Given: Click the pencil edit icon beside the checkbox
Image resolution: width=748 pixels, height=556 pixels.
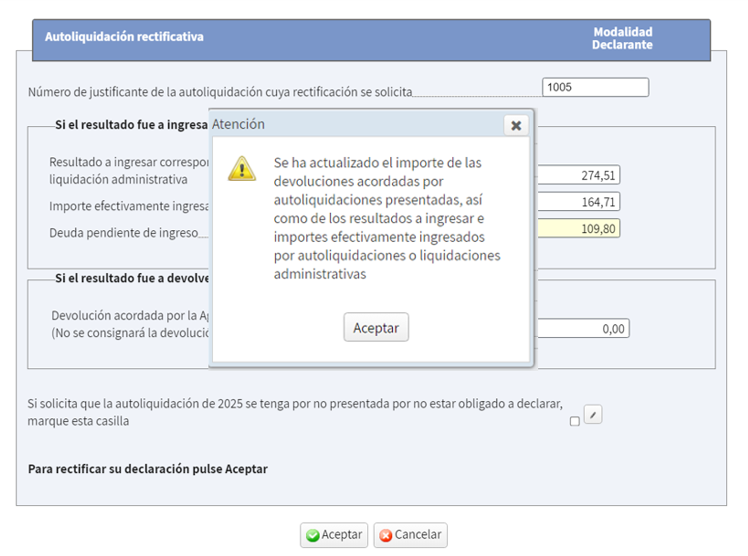Looking at the screenshot, I should click(592, 414).
